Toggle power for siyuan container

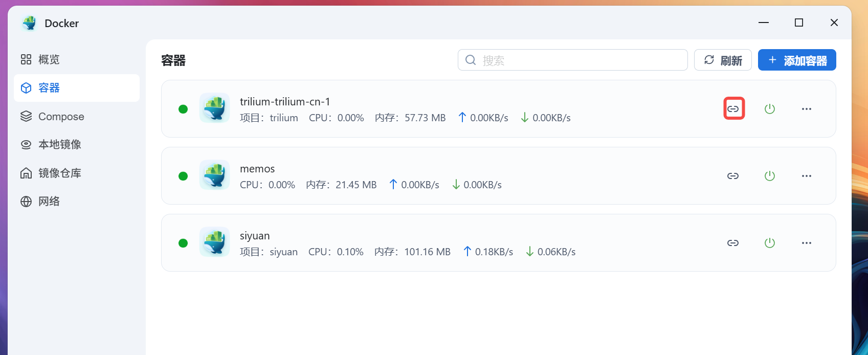770,243
